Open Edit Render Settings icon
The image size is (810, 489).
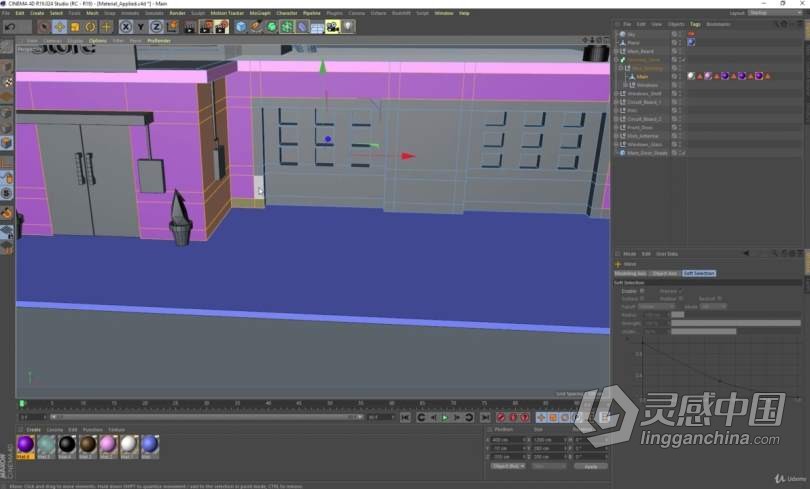(221, 27)
